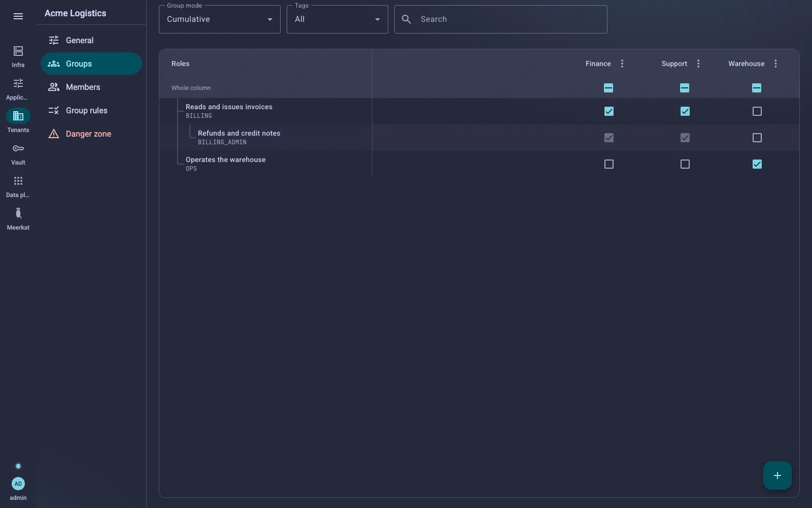Uncheck OPS role for Warehouse
The height and width of the screenshot is (508, 812).
coord(757,164)
